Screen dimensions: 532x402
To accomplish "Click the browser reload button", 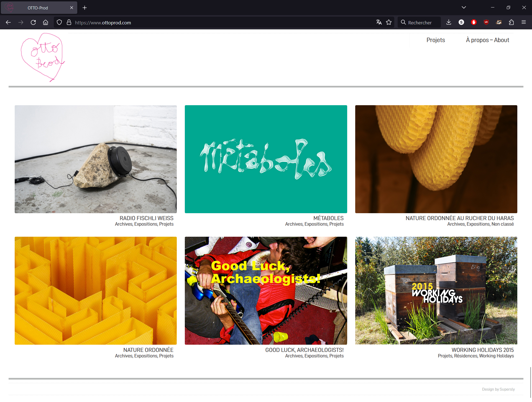I will coord(33,22).
